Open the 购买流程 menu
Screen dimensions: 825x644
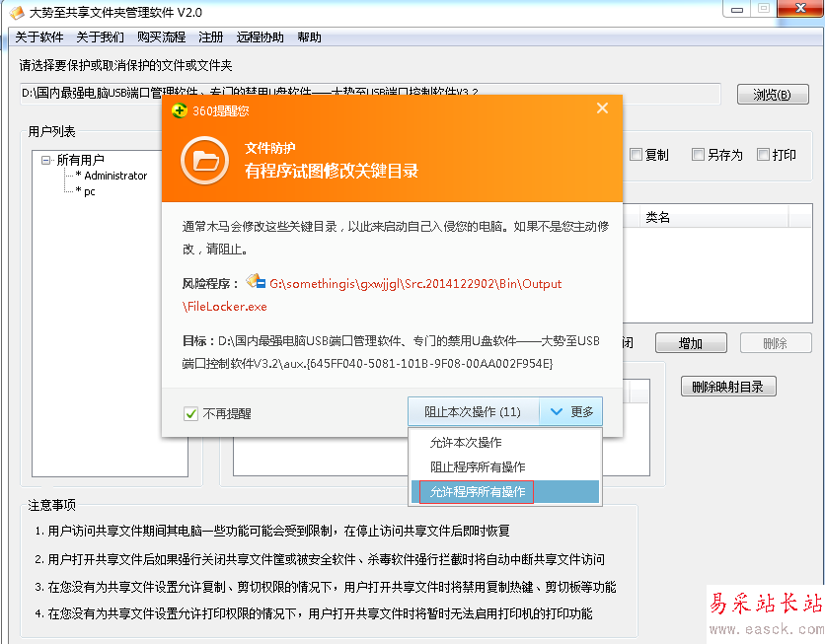[x=162, y=37]
